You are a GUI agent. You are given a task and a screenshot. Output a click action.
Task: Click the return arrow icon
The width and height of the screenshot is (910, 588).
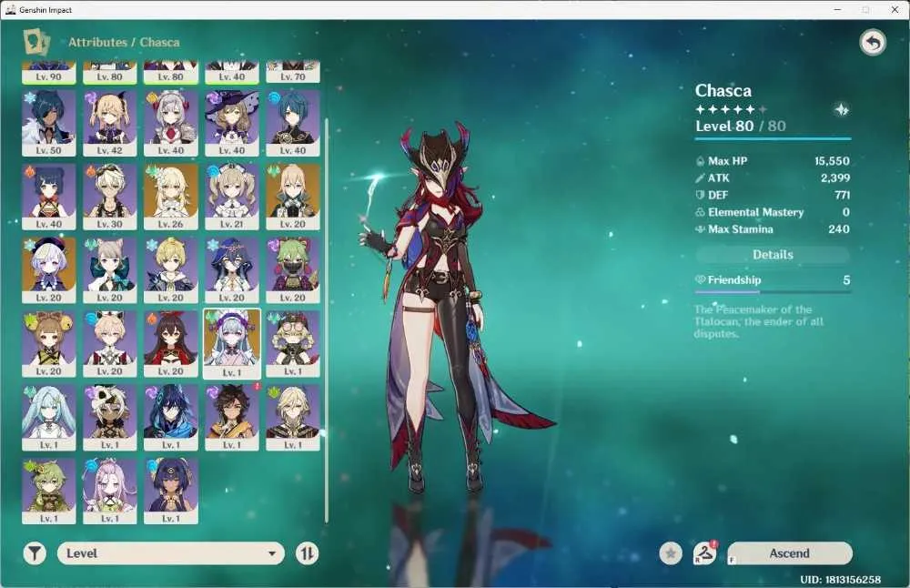[873, 43]
